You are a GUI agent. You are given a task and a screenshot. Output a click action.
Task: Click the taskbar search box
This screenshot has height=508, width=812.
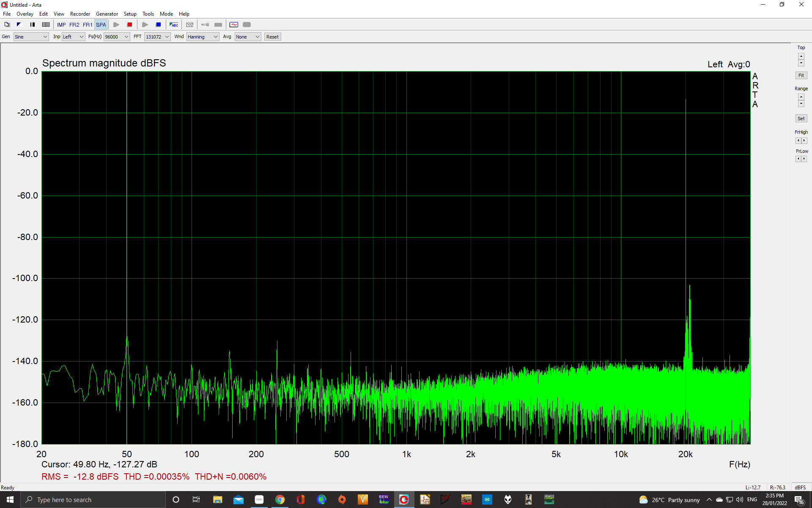click(x=93, y=500)
